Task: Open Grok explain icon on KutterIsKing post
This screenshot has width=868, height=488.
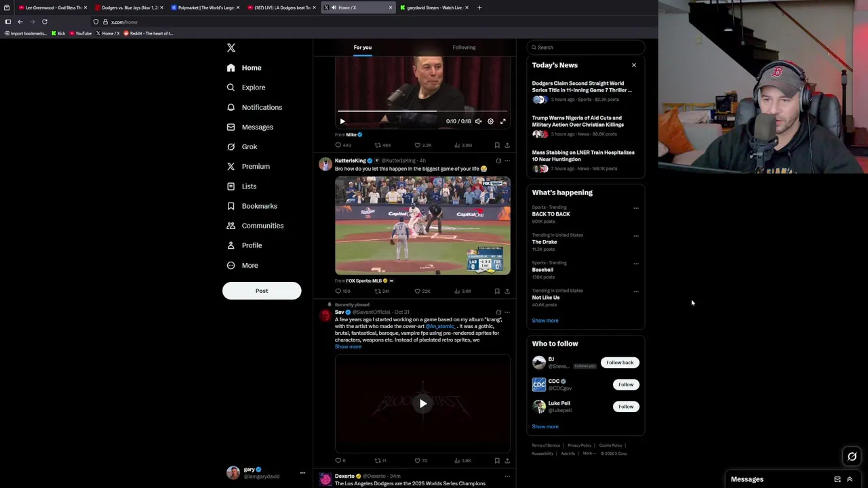Action: pyautogui.click(x=498, y=161)
